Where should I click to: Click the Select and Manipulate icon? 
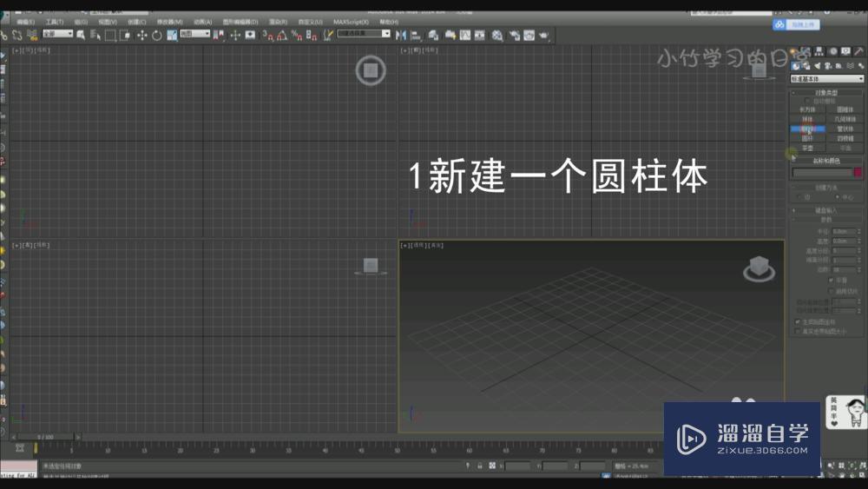point(235,36)
